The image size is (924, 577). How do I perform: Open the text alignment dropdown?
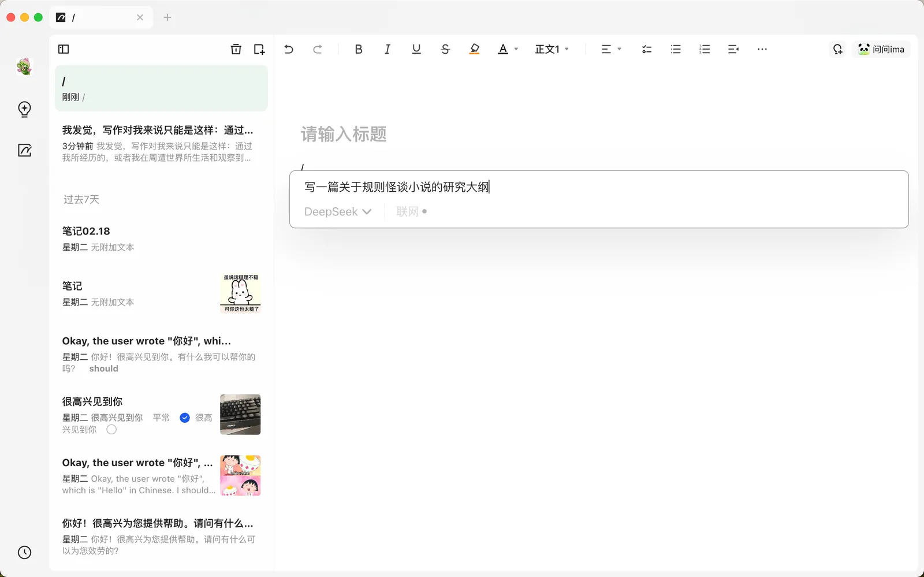[611, 49]
